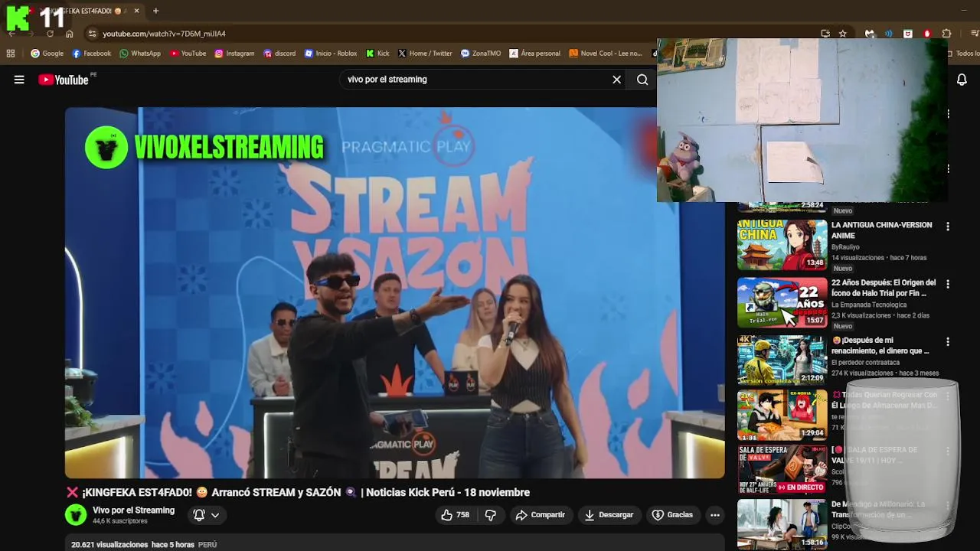Open the Kick bookmark
This screenshot has width=980, height=551.
(x=377, y=54)
